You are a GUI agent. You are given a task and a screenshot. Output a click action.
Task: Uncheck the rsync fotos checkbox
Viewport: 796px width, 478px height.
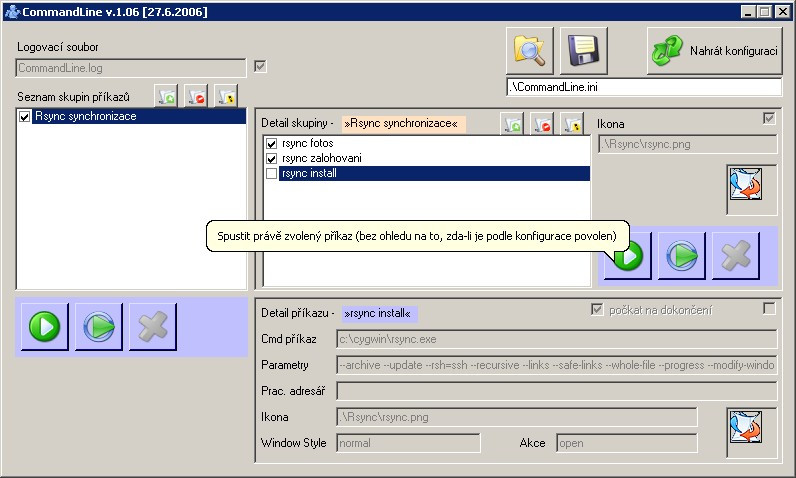click(x=272, y=144)
